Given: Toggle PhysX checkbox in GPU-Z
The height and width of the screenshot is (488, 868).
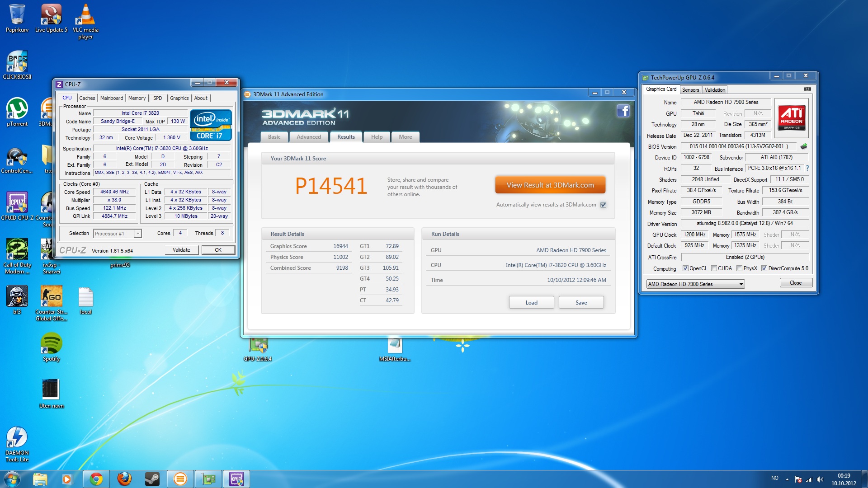Looking at the screenshot, I should (739, 268).
